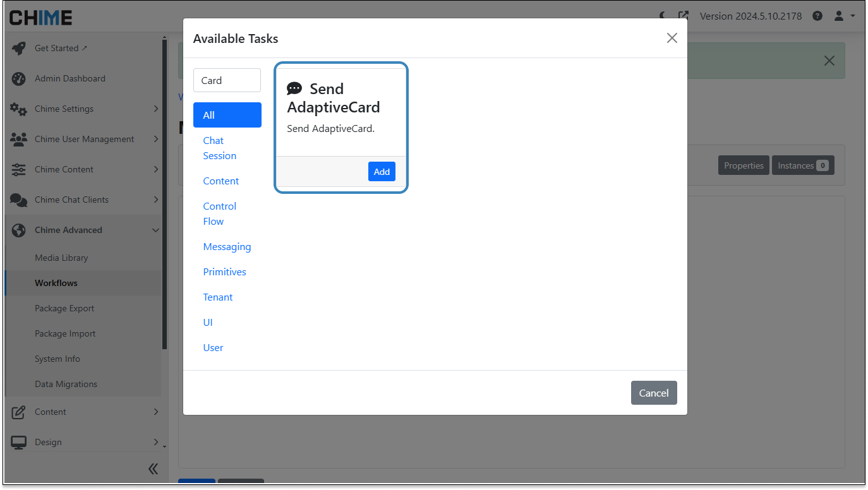Collapse the Chime Advanced chevron
Screen dimensions: 868x490
tap(156, 230)
